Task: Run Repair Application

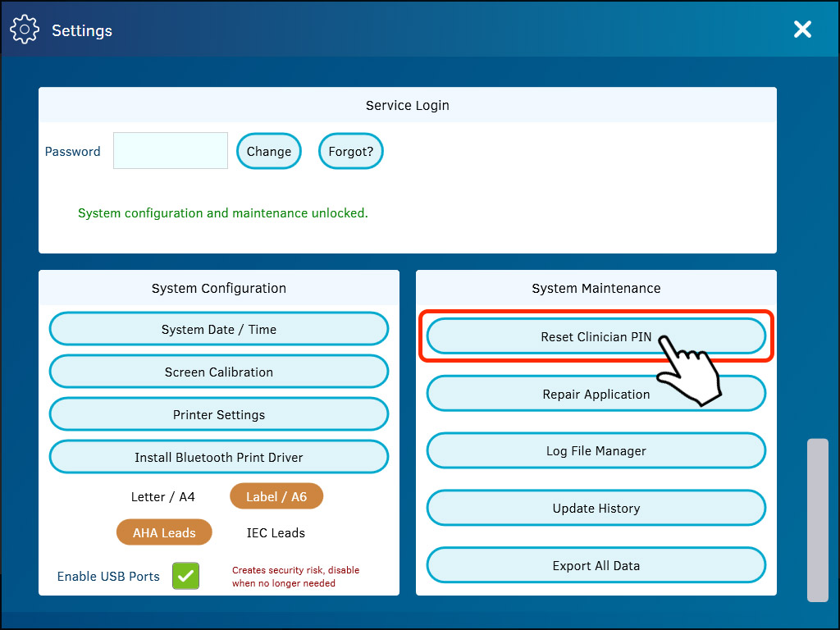Action: [x=596, y=393]
